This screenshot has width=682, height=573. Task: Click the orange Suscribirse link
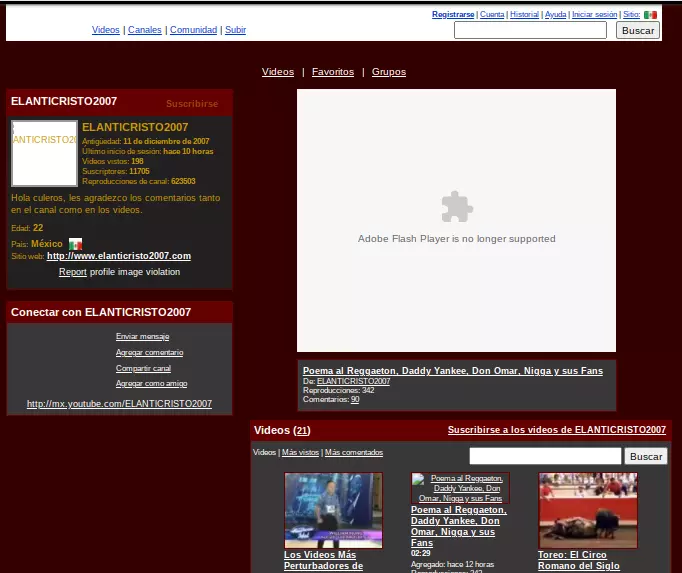192,104
